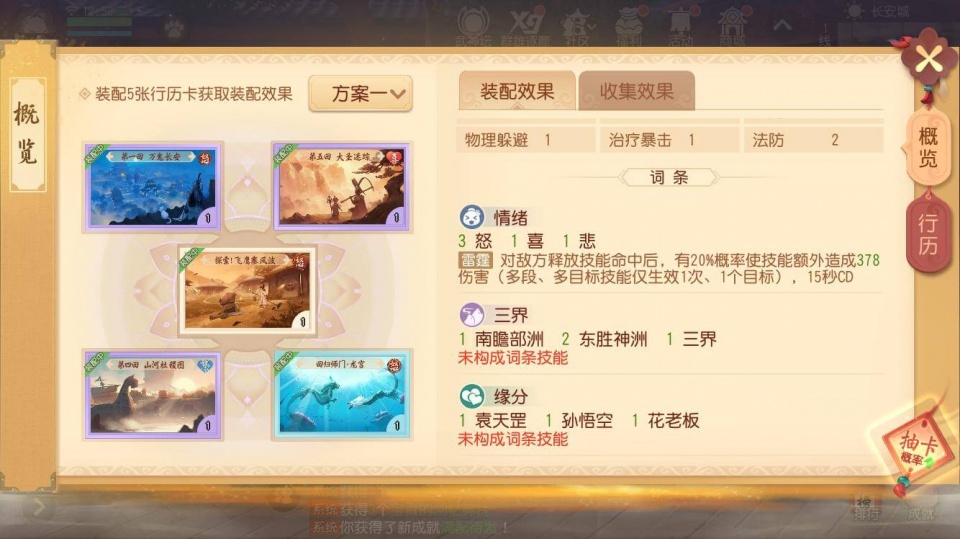
Task: Select the 行历 side tab
Action: pos(928,235)
